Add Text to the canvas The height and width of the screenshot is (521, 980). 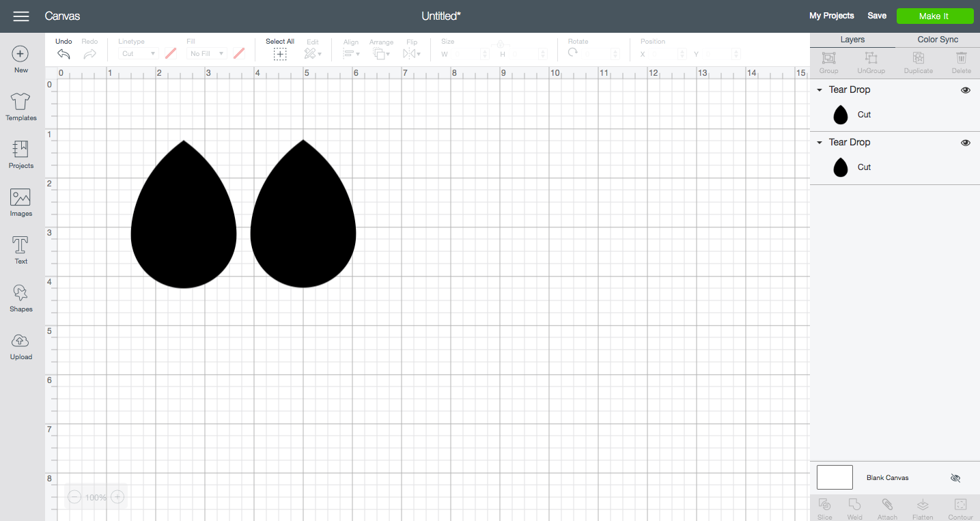tap(20, 251)
